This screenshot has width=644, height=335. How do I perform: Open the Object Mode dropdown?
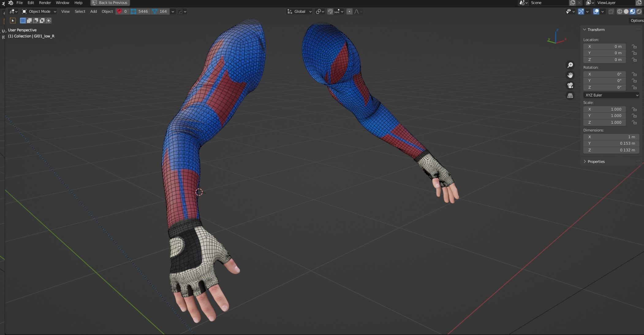(39, 12)
